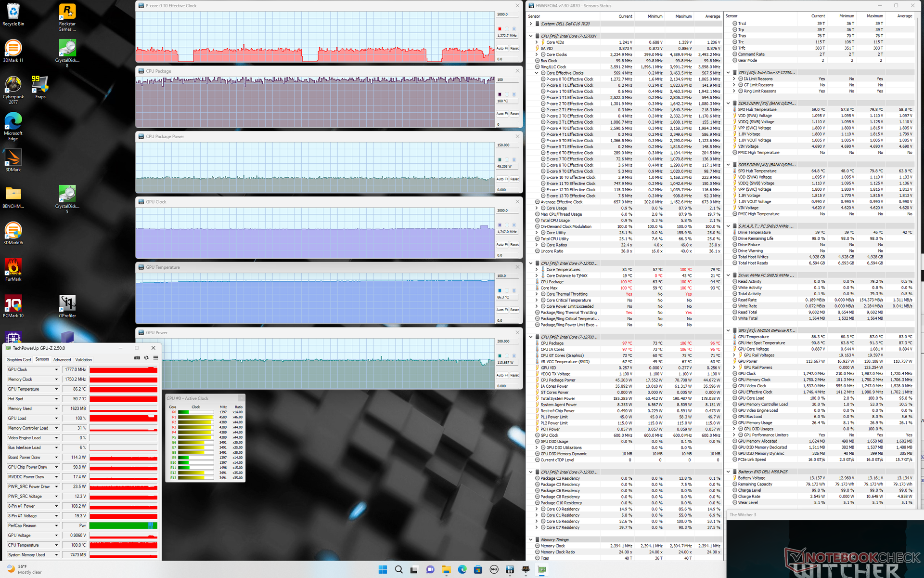
Task: Click GPU-Z refresh icon
Action: [146, 358]
